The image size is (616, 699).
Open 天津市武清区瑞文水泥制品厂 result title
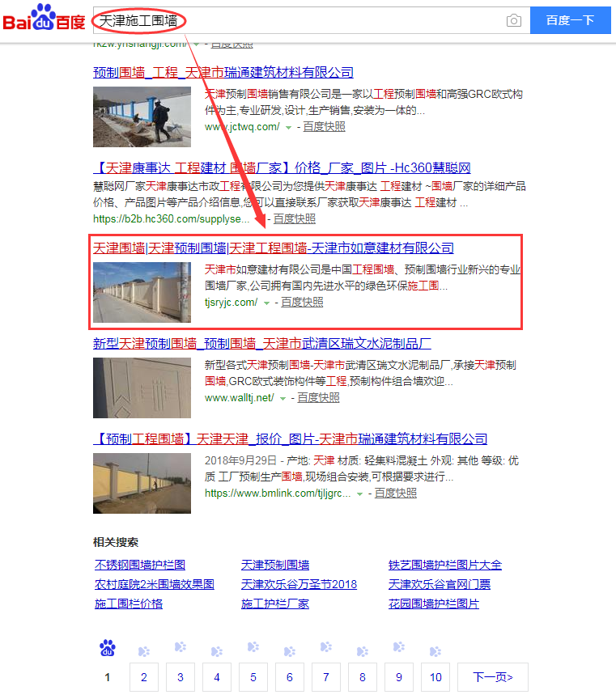coord(262,343)
